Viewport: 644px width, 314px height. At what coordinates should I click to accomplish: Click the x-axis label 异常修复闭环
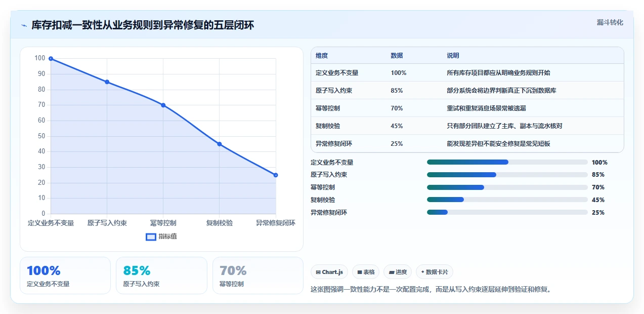[275, 223]
